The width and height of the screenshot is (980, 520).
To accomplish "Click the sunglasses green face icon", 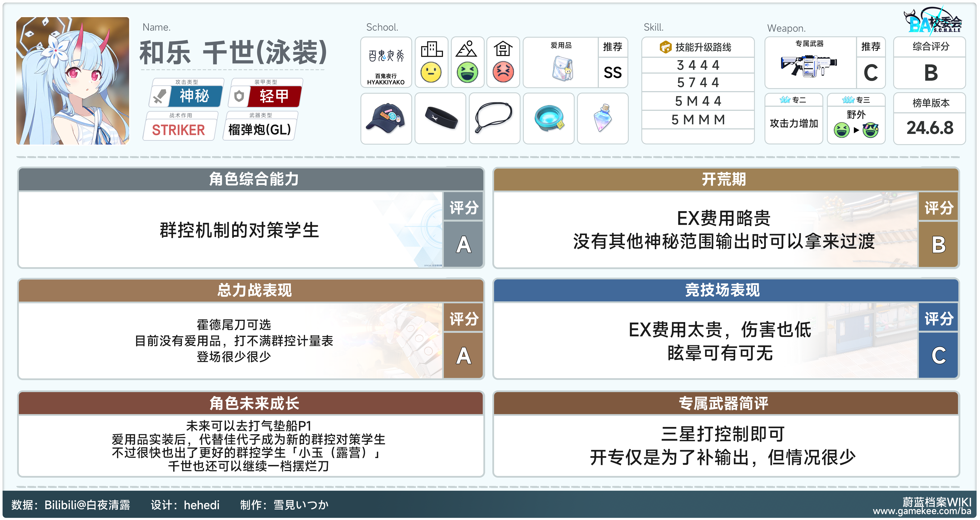I will click(x=871, y=130).
